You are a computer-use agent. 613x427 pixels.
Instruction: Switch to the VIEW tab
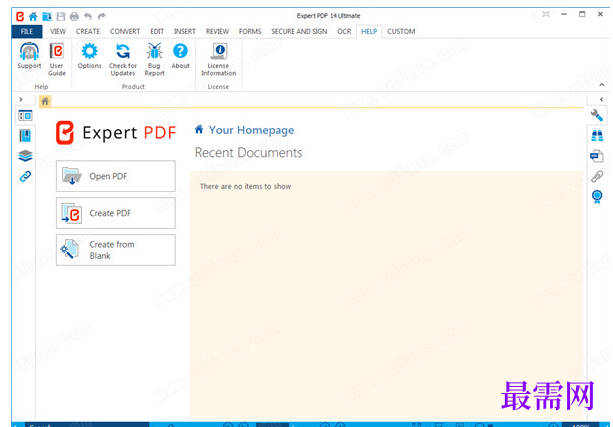pos(58,31)
